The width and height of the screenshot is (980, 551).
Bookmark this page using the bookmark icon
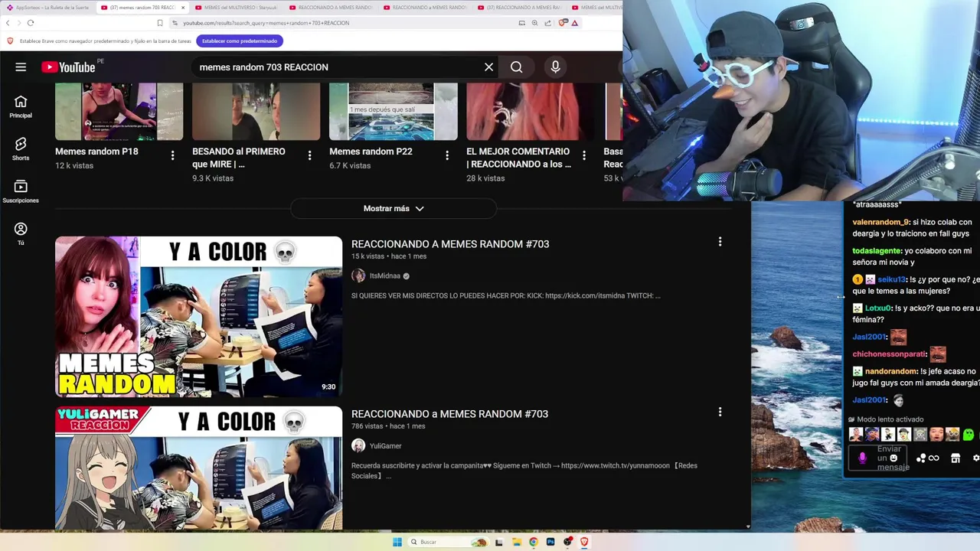pyautogui.click(x=160, y=23)
